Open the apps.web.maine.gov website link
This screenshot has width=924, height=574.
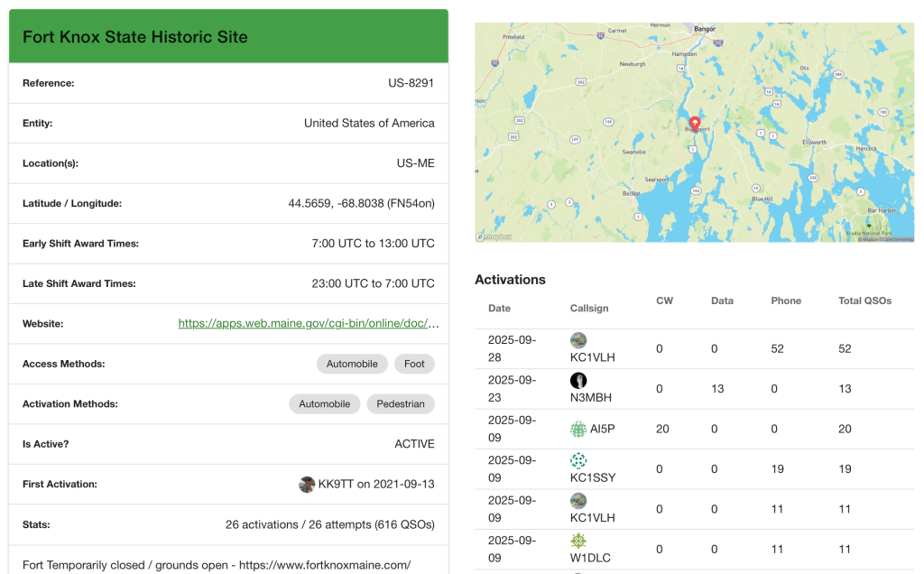click(x=309, y=323)
